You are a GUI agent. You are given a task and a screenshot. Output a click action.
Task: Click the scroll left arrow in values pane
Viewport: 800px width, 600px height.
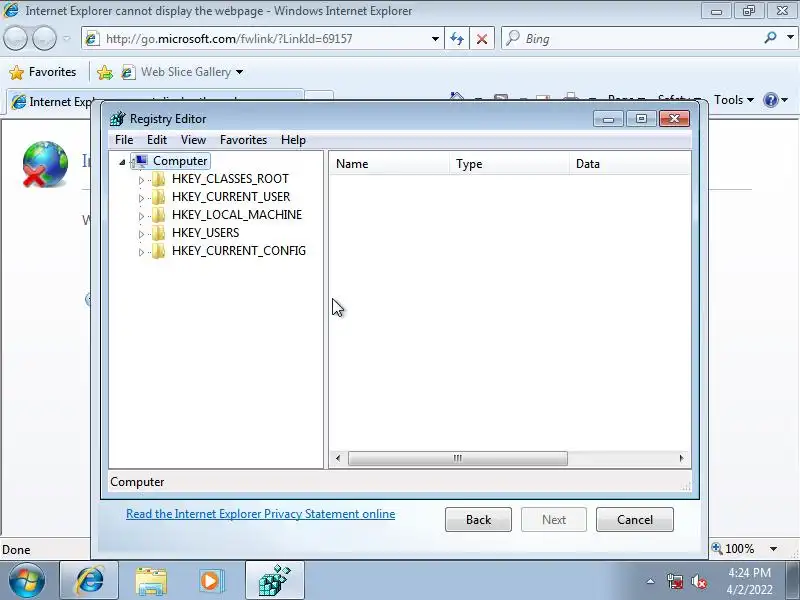point(338,458)
